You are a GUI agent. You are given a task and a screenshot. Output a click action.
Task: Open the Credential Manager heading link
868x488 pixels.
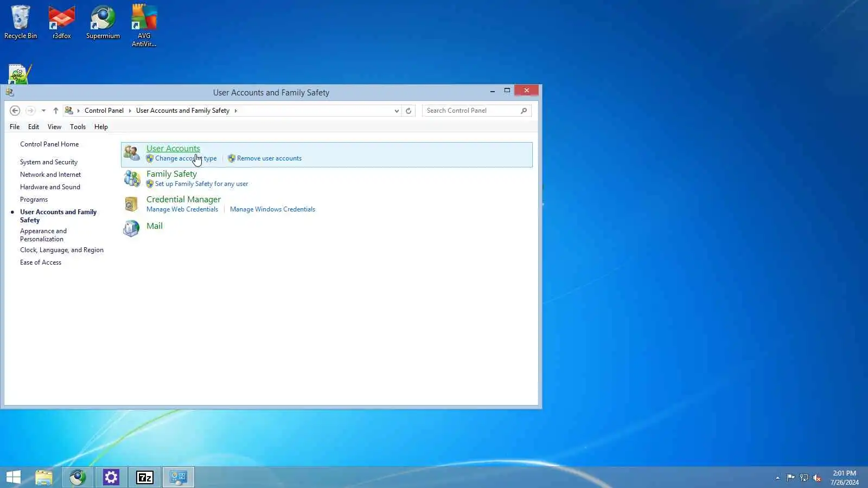point(183,200)
